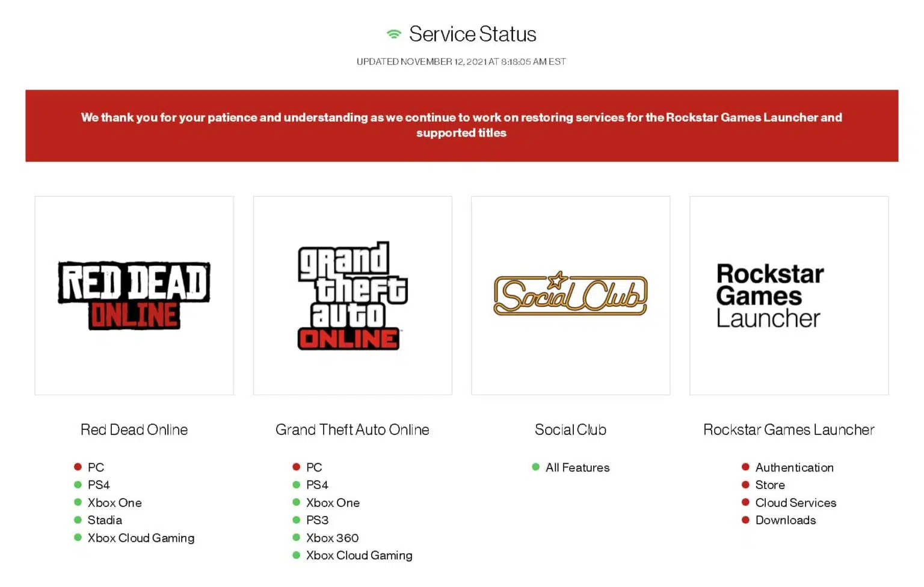Select the Social Club logo tile
924x587 pixels.
tap(570, 295)
